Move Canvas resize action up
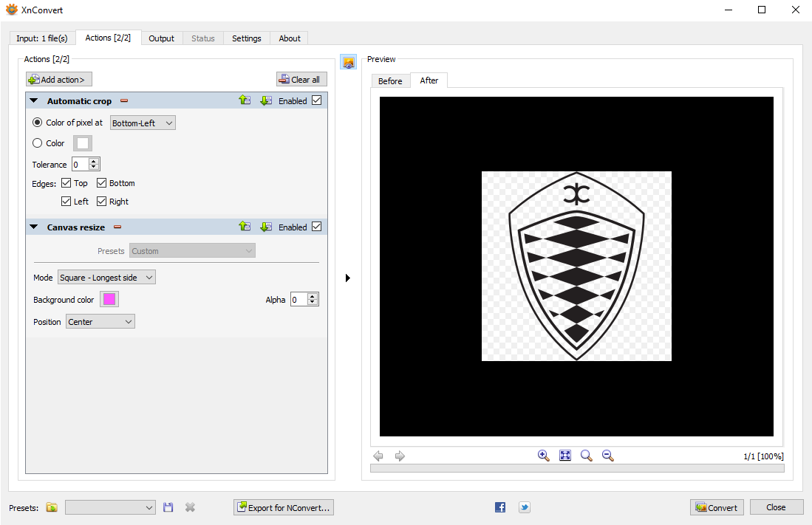 245,227
